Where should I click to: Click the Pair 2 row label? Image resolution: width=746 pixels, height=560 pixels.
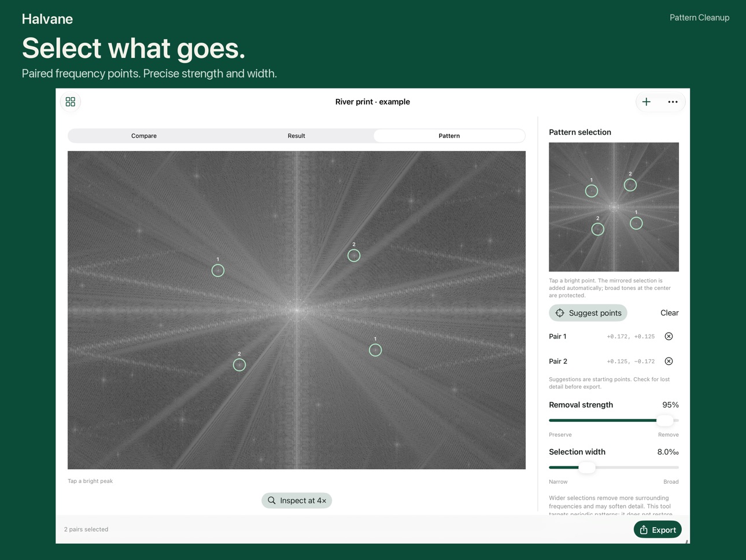click(x=558, y=361)
